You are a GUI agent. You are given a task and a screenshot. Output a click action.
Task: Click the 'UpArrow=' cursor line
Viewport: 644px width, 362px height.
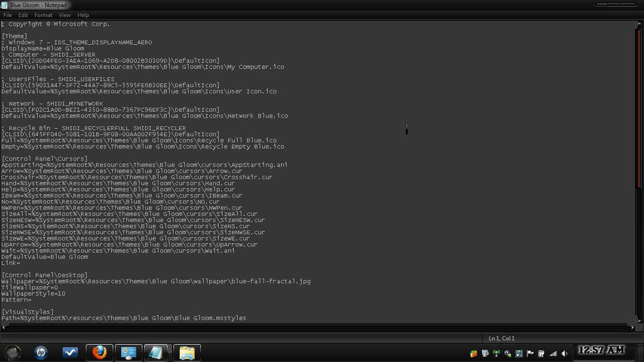tap(129, 244)
